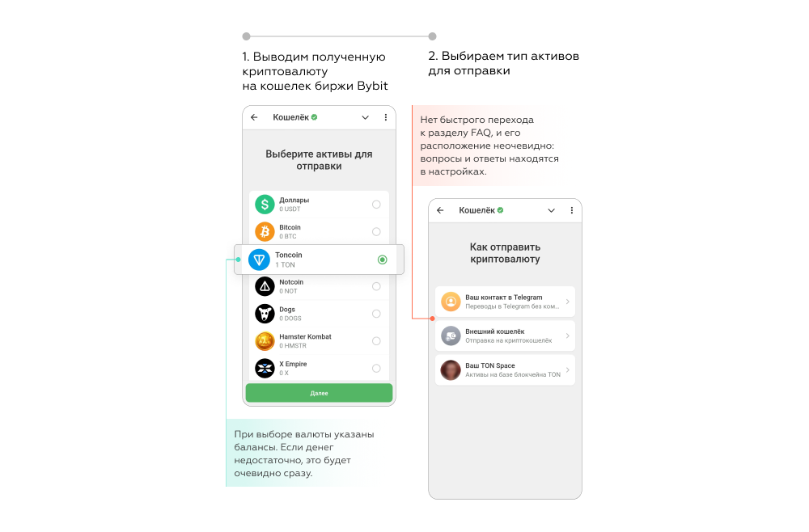Click the blue Toncoin logo icon
Image resolution: width=809 pixels, height=532 pixels.
click(x=259, y=260)
